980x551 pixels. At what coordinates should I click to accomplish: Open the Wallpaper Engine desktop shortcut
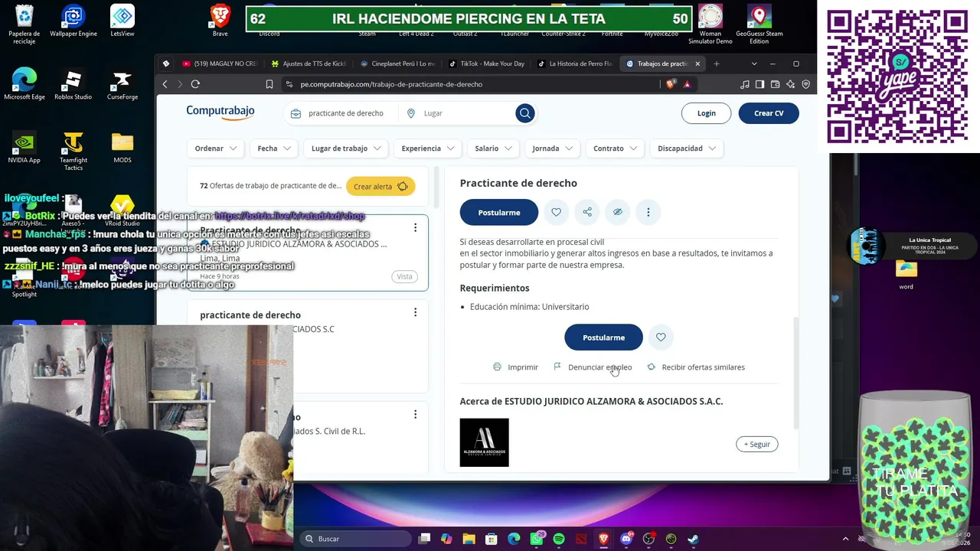pos(73,21)
